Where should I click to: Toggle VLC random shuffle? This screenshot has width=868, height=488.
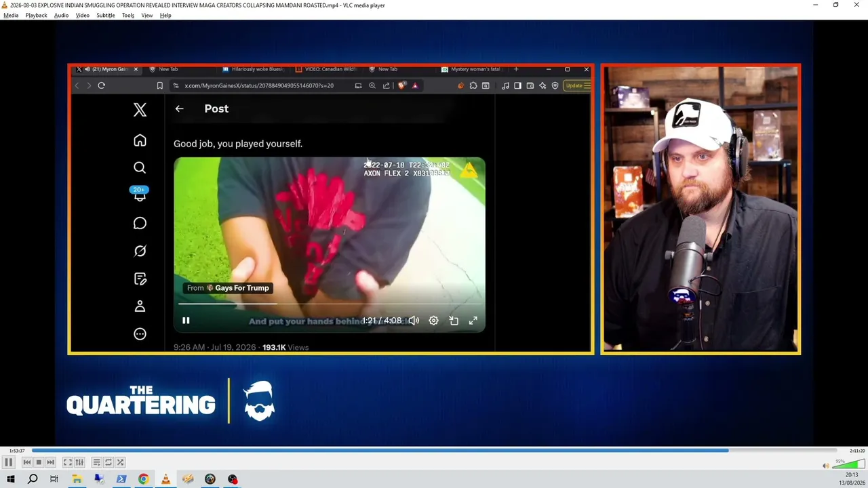point(120,462)
